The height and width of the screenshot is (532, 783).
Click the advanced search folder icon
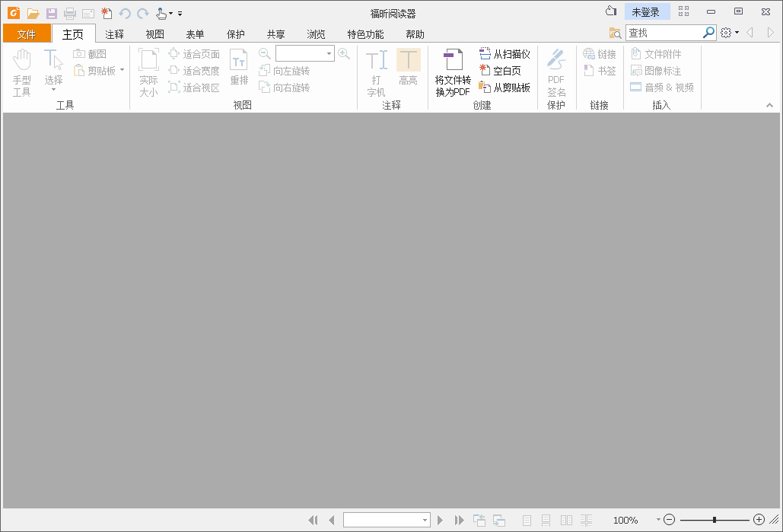[x=615, y=33]
